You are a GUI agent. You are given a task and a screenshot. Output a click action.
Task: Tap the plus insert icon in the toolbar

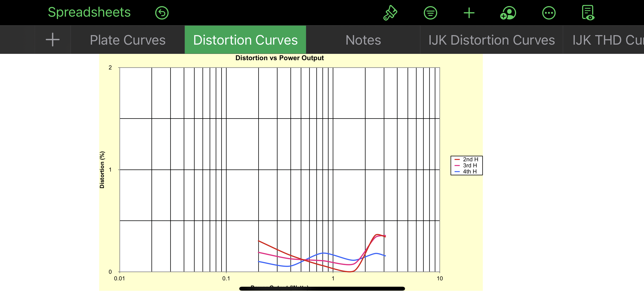[x=469, y=13]
